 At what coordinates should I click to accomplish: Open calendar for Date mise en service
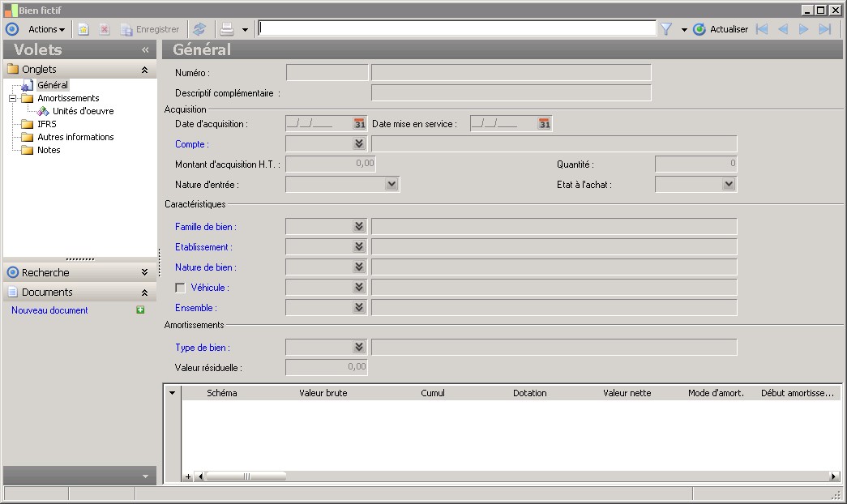point(545,124)
